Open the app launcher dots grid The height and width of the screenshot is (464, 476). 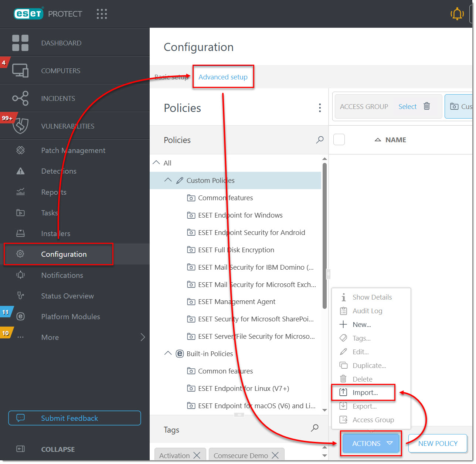coord(102,14)
